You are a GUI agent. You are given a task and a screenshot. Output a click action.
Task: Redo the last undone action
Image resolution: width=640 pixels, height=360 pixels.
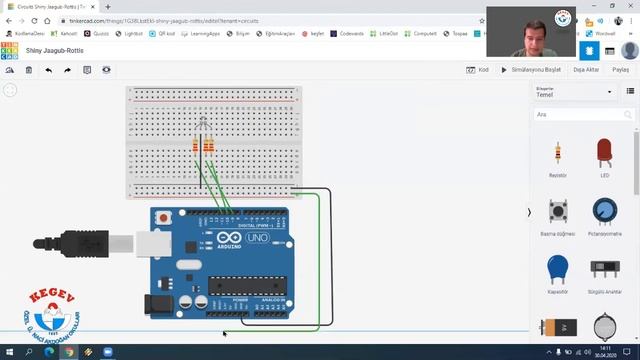pos(67,70)
